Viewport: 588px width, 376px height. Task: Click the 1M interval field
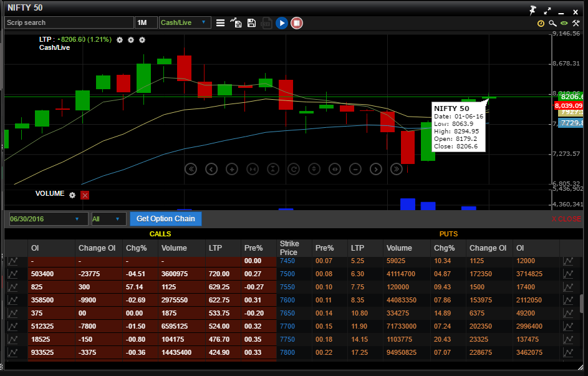(146, 22)
